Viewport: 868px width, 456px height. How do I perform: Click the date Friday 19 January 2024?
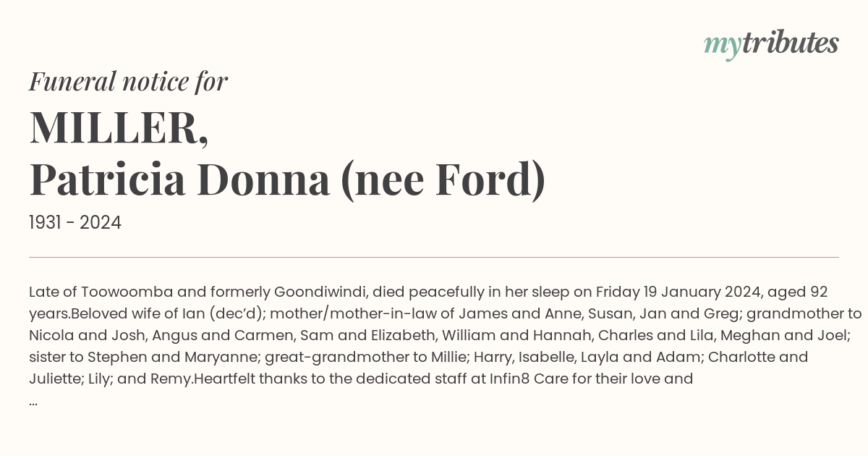677,292
